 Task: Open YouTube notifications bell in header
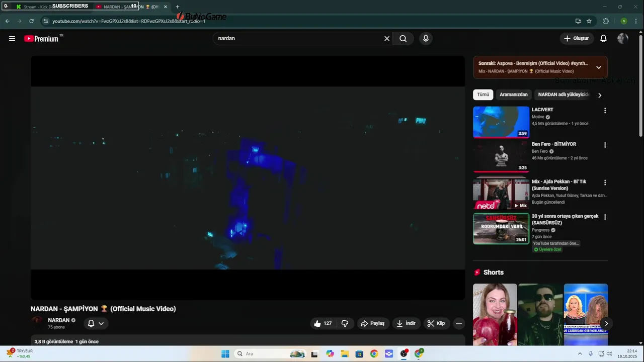[x=603, y=38]
